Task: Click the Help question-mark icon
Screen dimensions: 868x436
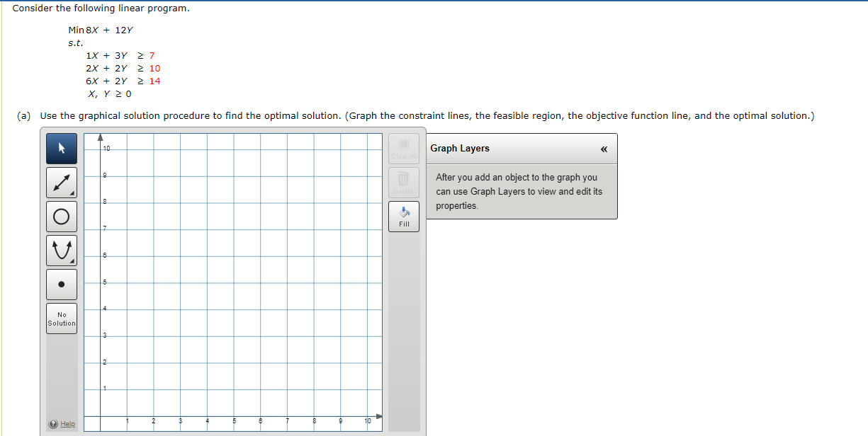Action: point(52,424)
